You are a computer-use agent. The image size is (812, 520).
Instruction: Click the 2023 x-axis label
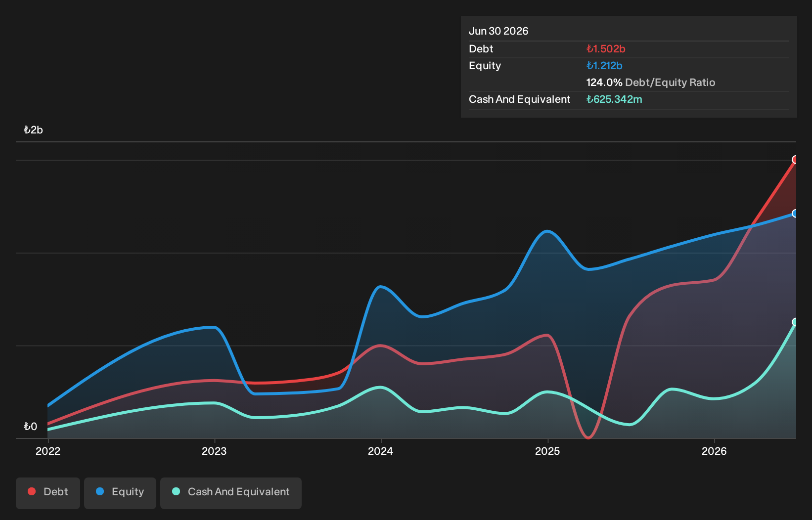click(214, 451)
